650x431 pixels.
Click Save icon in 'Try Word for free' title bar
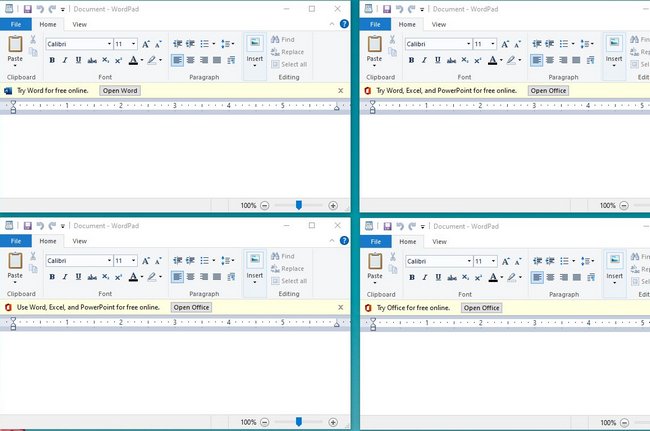pos(27,9)
